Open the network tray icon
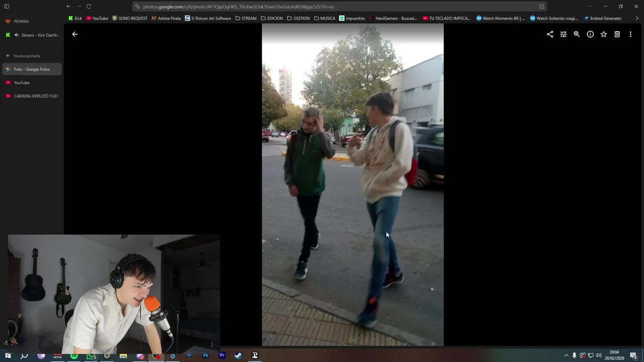 tap(591, 355)
